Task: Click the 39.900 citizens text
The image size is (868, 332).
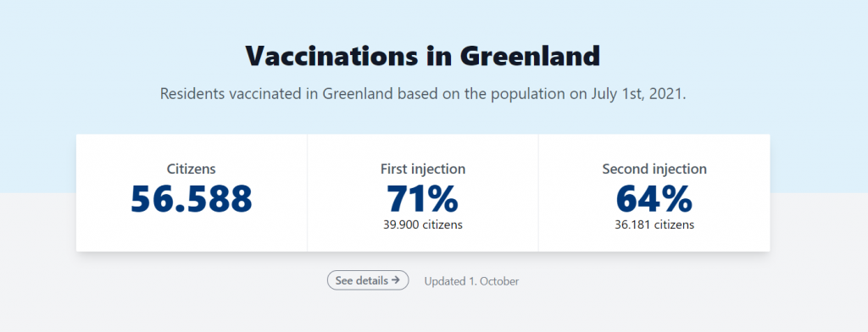Action: [423, 224]
